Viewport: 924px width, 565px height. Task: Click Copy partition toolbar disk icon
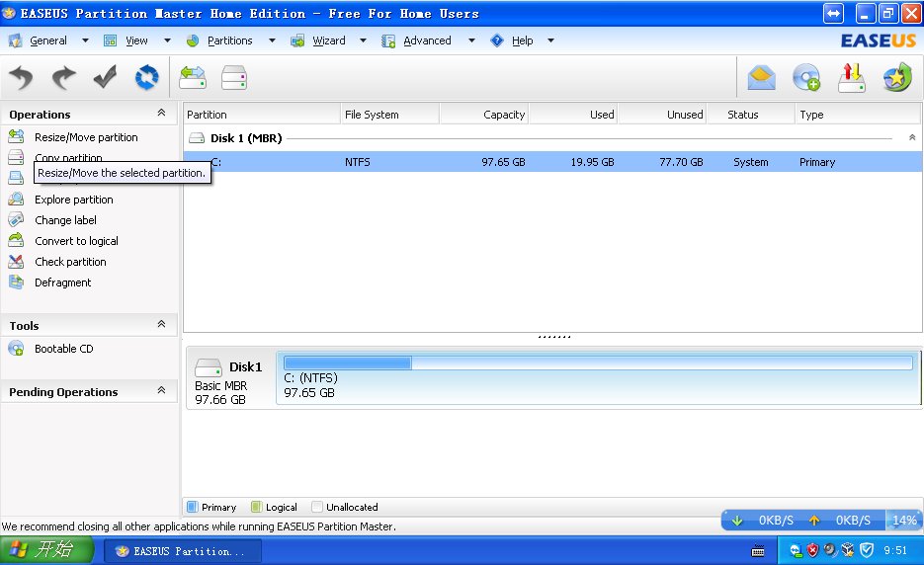coord(234,77)
